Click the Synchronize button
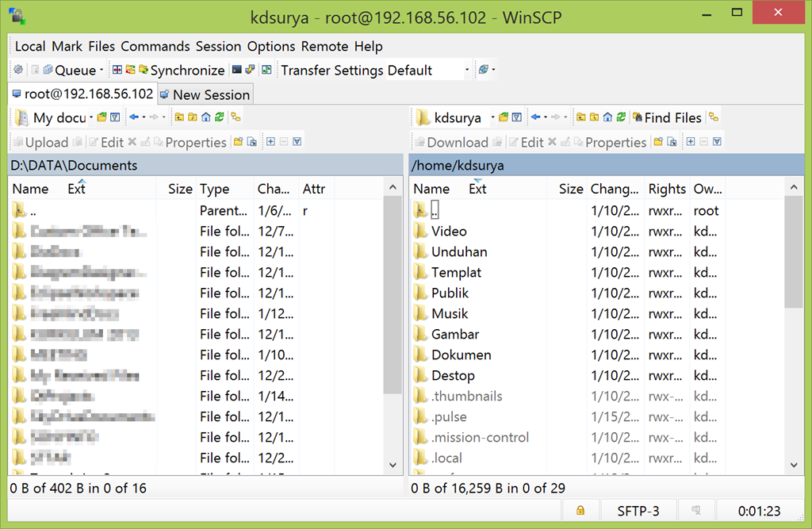 pyautogui.click(x=182, y=70)
